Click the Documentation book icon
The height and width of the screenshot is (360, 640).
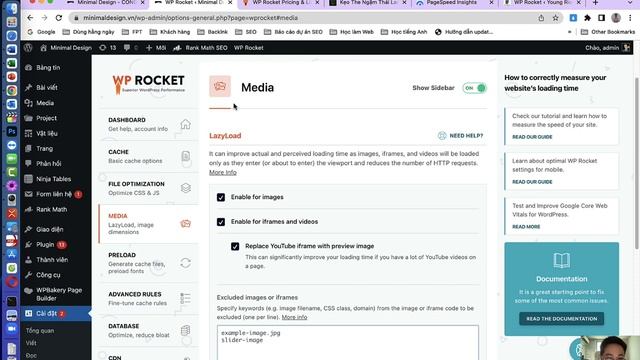[561, 260]
